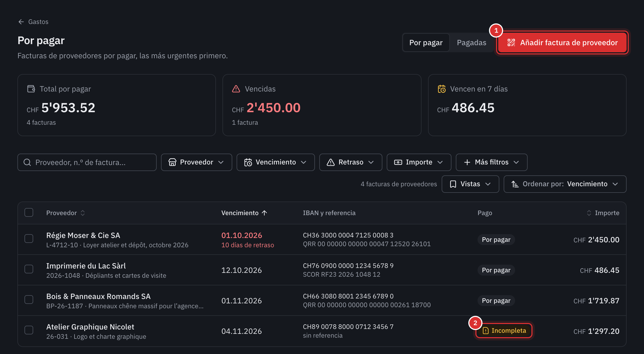This screenshot has width=644, height=354.
Task: Click the sort arrows beside Importe column header
Action: tap(589, 213)
